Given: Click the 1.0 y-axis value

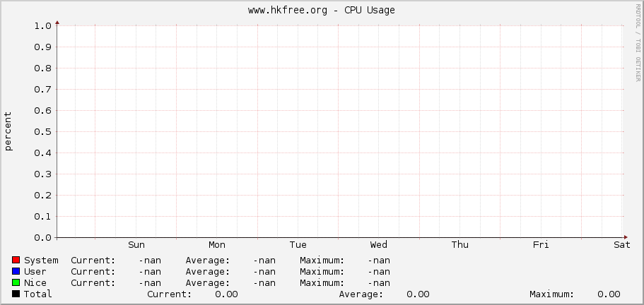Looking at the screenshot, I should [42, 26].
